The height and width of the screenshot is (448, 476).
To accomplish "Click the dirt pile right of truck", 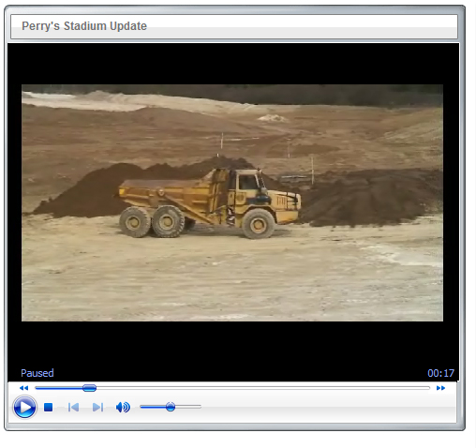I will coord(368,199).
